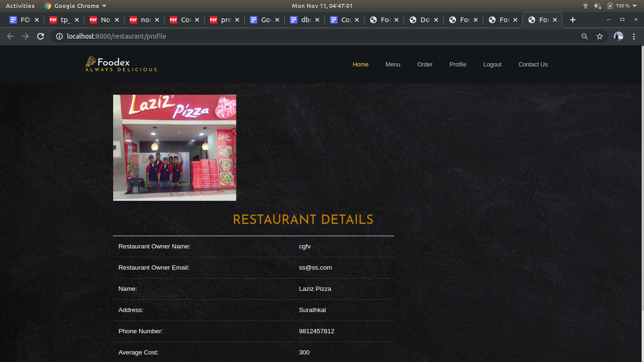
Task: Select the email value 'ss@ss.com'
Action: point(315,268)
